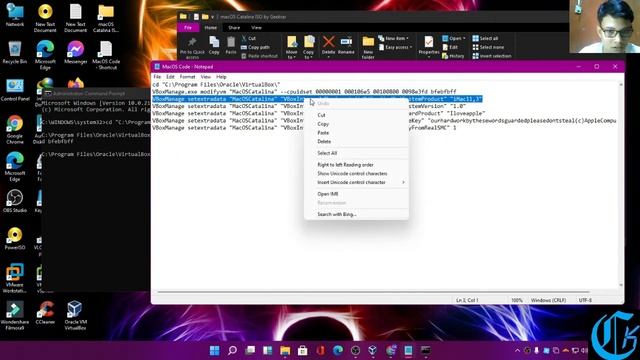Click the CCleaner desktop icon

pos(45,313)
